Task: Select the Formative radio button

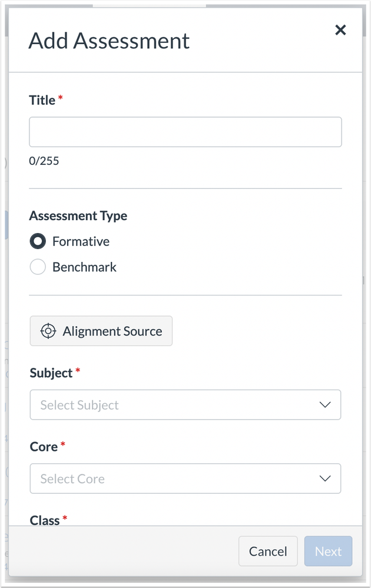Action: tap(38, 241)
